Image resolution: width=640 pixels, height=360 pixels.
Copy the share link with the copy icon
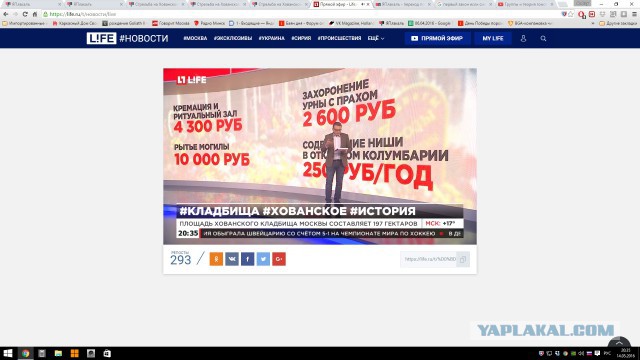[x=463, y=259]
